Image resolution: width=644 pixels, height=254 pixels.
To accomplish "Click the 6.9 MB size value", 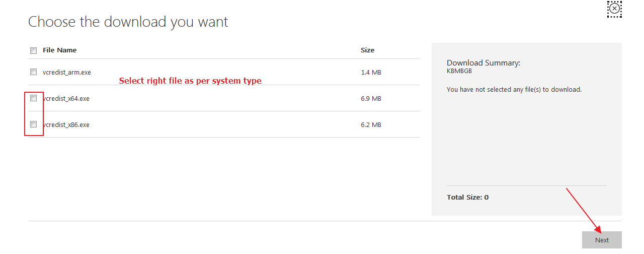I will click(371, 99).
